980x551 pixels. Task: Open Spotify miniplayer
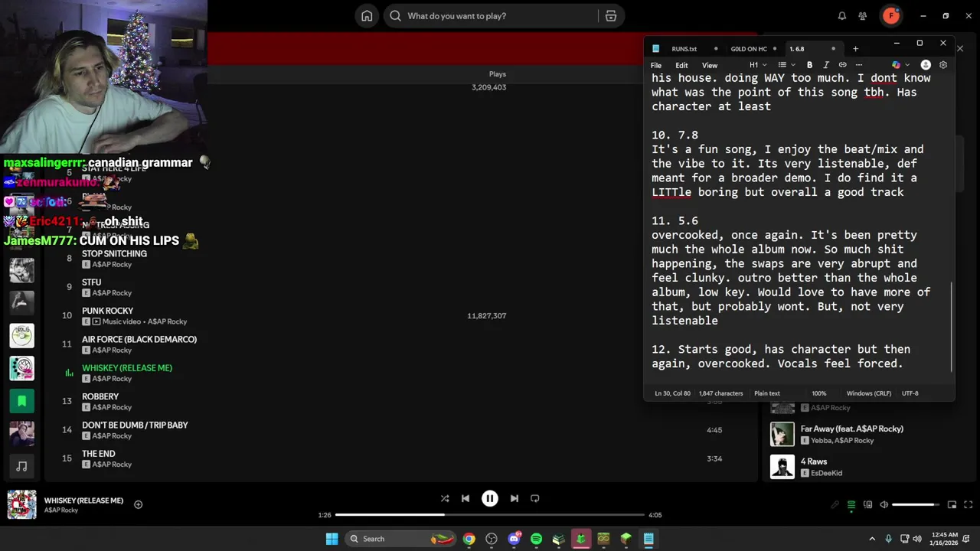(952, 505)
